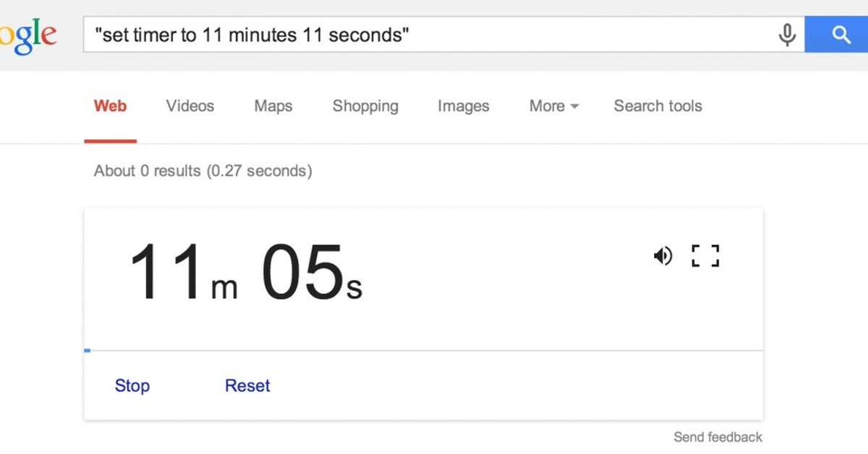
Task: Expand the timer to fullscreen
Action: coord(705,256)
